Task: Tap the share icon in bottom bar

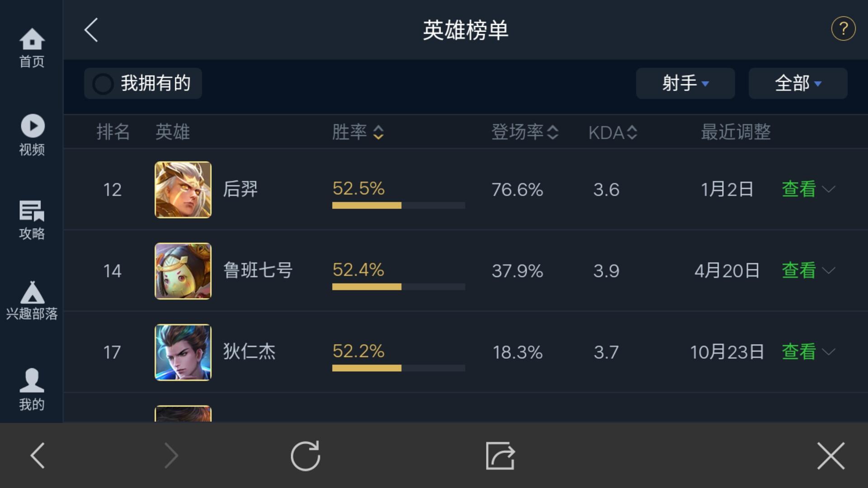Action: pyautogui.click(x=500, y=455)
